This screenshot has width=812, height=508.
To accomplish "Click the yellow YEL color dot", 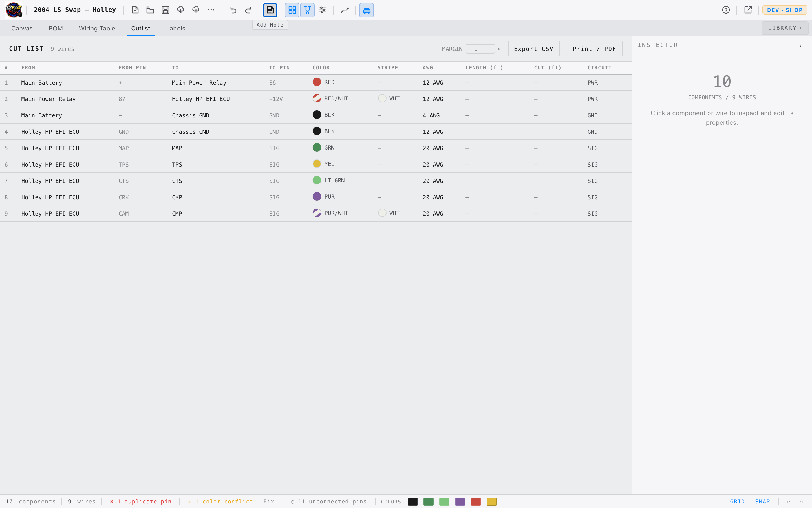I will 317,164.
